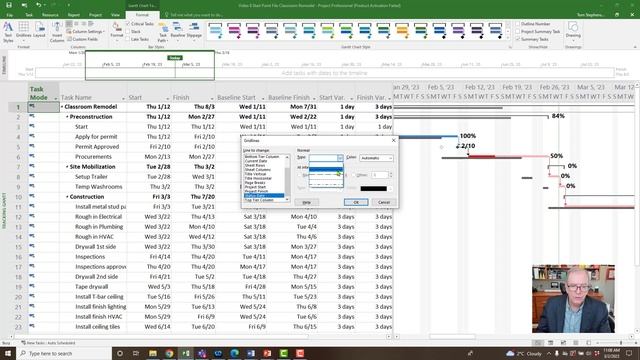Select the Other interval radio button
Screen dimensions: 640x360
[353, 175]
